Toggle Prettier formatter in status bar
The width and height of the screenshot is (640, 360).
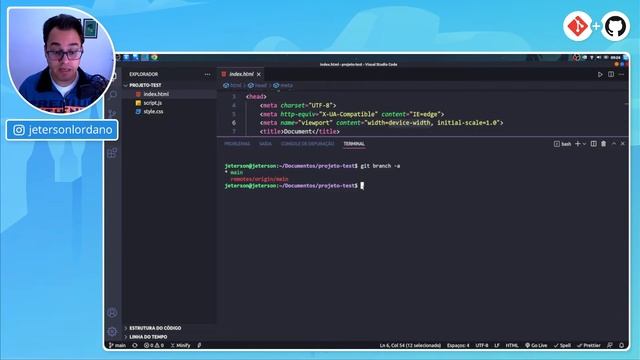[x=589, y=345]
